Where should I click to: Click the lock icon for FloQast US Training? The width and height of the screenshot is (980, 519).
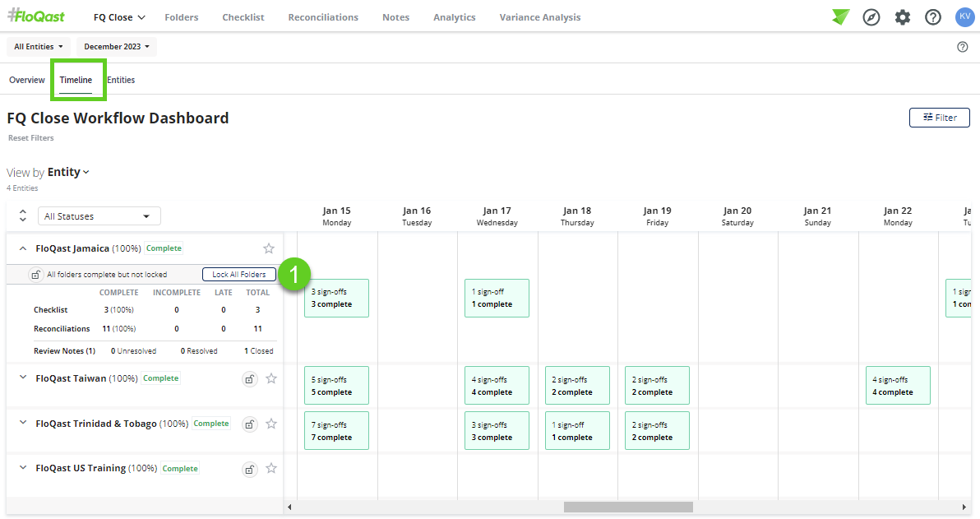250,469
